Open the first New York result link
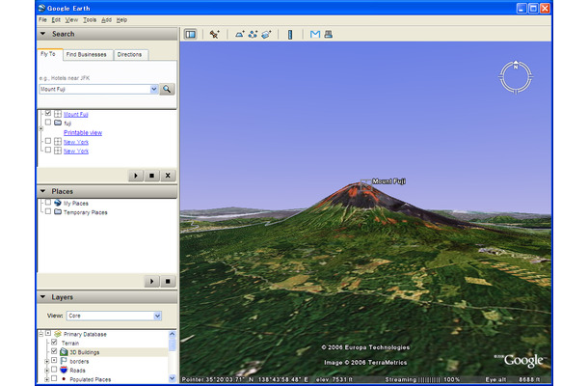 point(76,142)
